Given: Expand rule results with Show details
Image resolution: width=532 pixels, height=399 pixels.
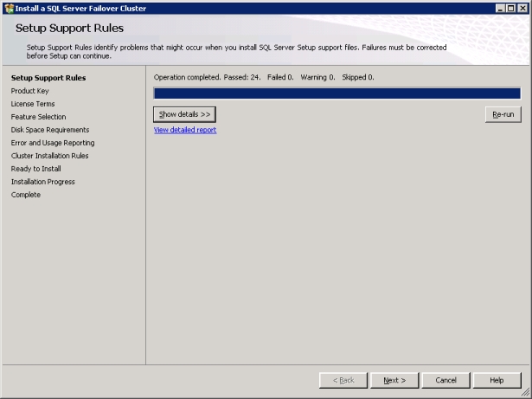Looking at the screenshot, I should tap(184, 114).
